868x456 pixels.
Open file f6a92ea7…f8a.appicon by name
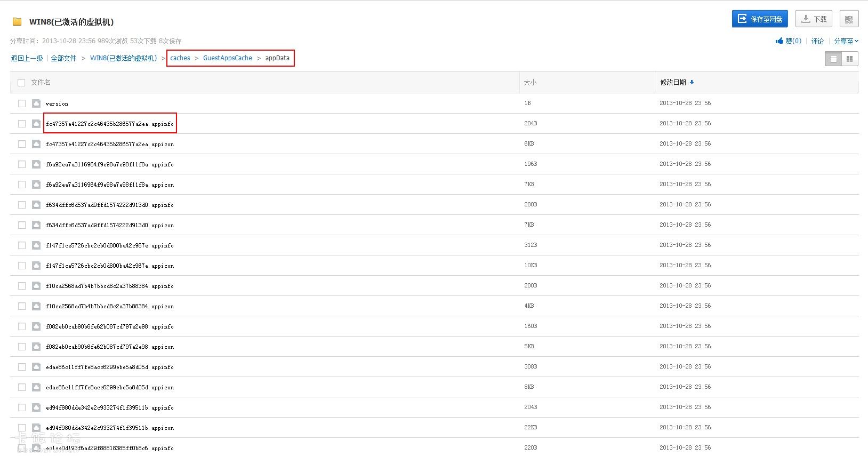110,185
